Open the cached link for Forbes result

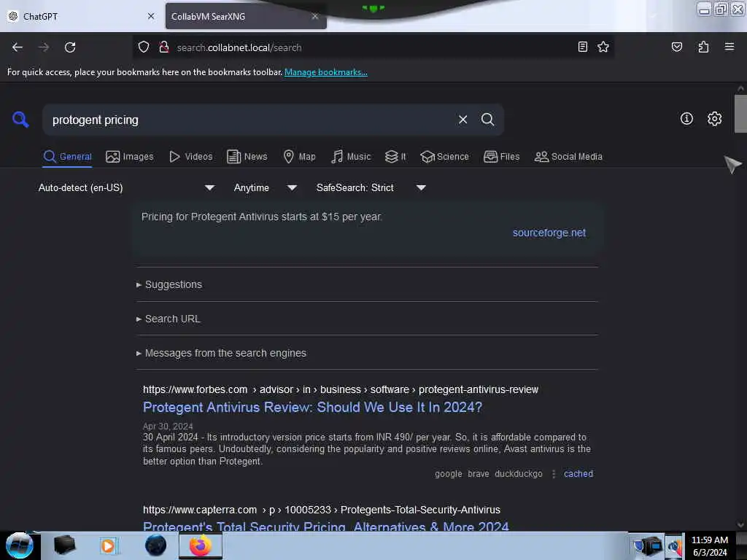578,474
